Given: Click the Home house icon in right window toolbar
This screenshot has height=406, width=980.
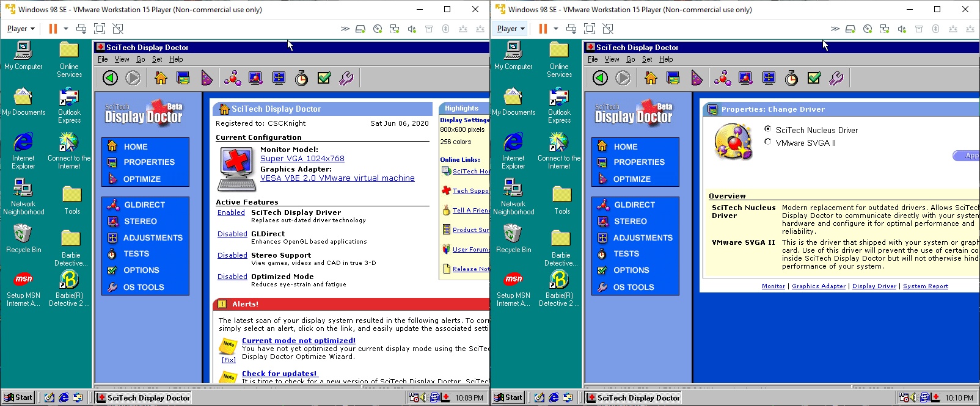Looking at the screenshot, I should pyautogui.click(x=651, y=78).
